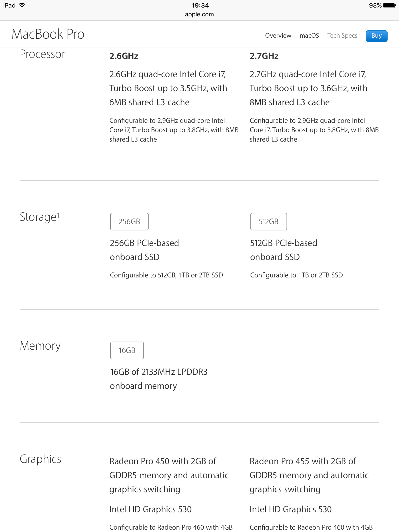
Task: Tap the battery icon in status bar
Action: pyautogui.click(x=390, y=5)
